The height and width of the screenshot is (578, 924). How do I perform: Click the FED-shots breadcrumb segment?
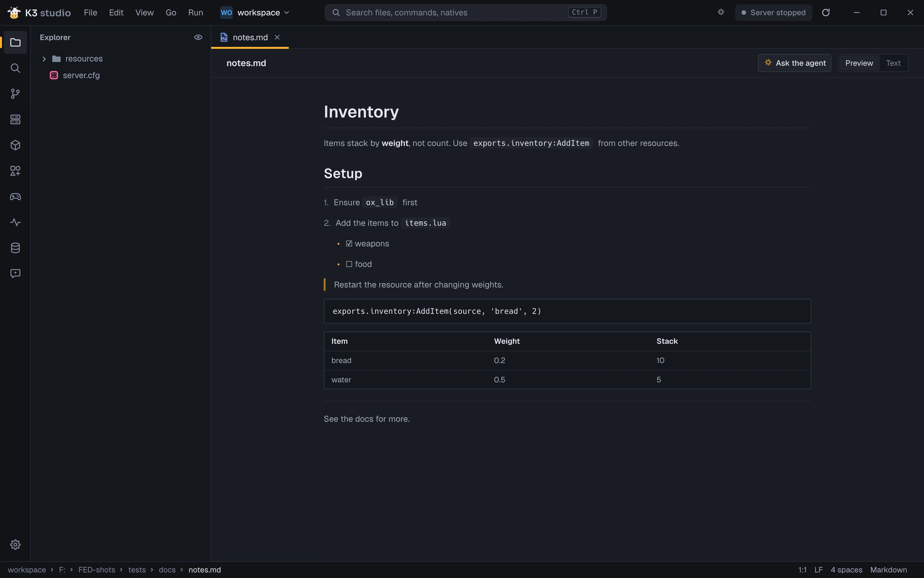click(97, 570)
